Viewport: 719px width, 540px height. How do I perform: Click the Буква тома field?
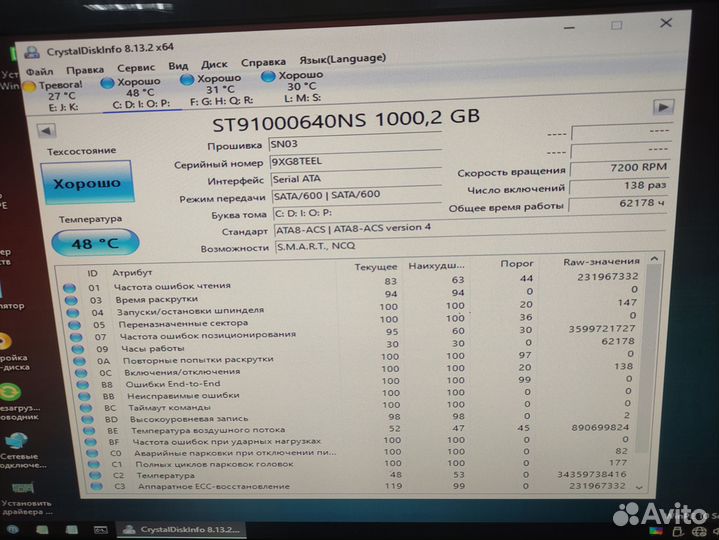(358, 212)
